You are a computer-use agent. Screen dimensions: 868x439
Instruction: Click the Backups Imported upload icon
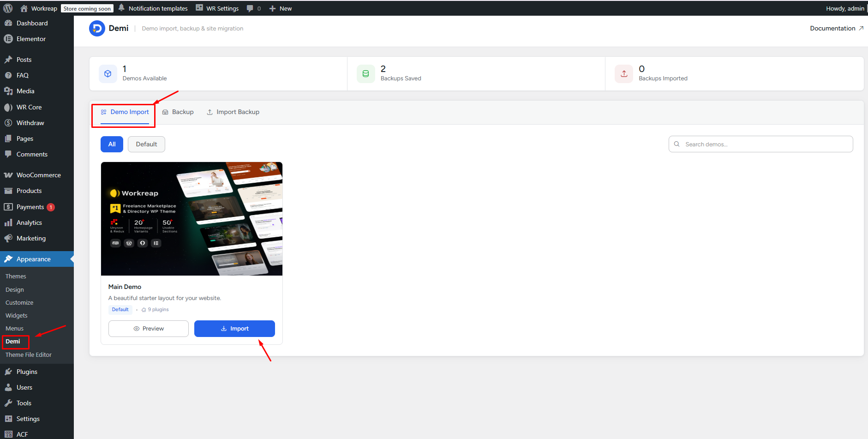[x=624, y=74]
